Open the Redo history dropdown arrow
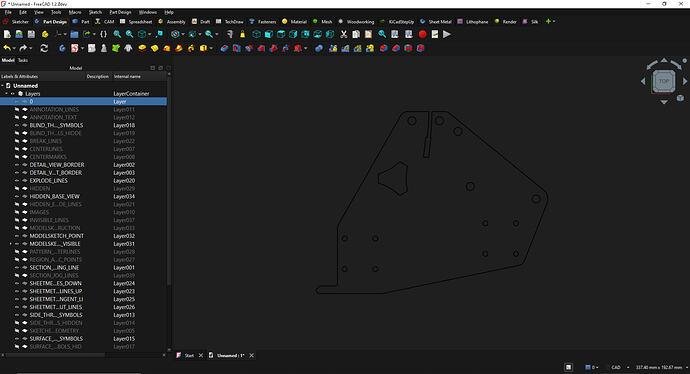This screenshot has height=374, width=690. pos(30,48)
